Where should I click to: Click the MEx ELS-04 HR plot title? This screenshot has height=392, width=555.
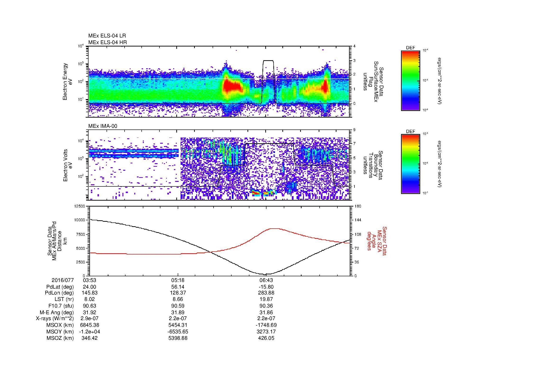[107, 42]
